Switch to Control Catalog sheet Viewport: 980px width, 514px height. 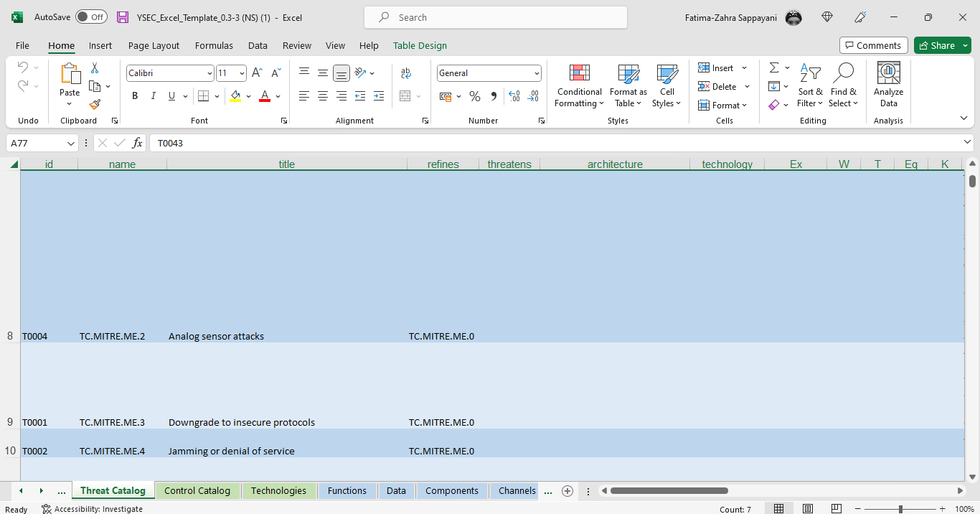click(x=197, y=491)
